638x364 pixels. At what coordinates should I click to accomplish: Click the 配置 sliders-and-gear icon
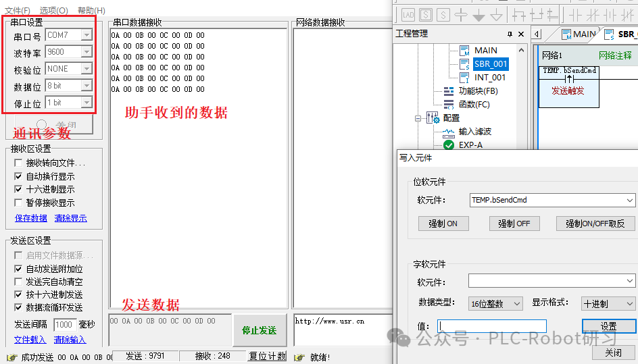[433, 118]
